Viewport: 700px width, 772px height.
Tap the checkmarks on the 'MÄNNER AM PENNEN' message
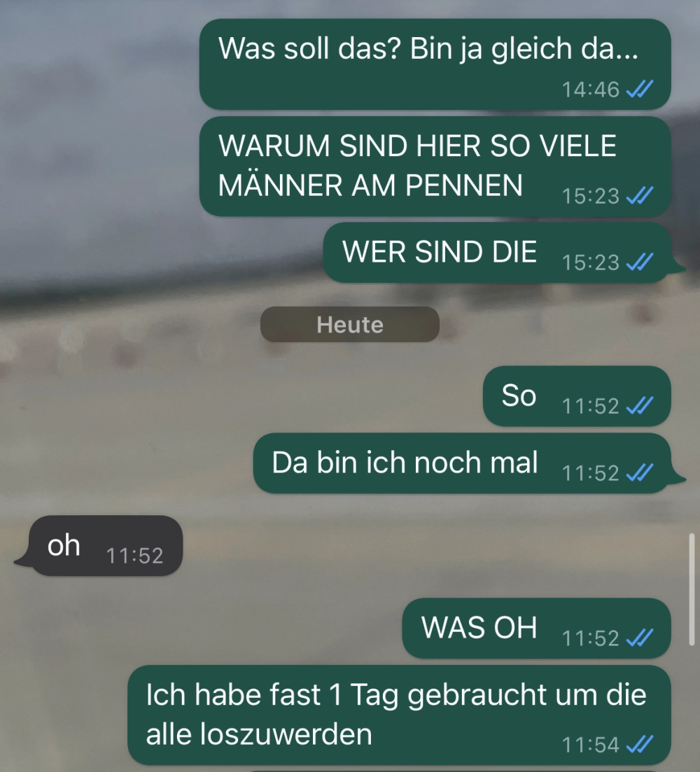[639, 196]
